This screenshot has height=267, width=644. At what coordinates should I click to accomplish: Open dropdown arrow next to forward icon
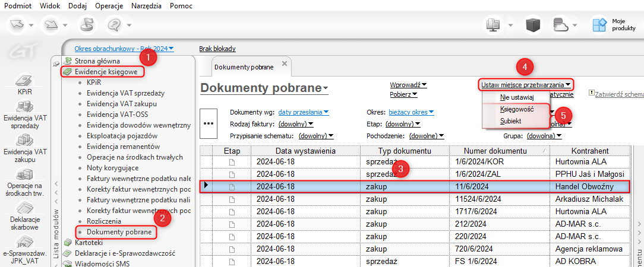coord(65,25)
